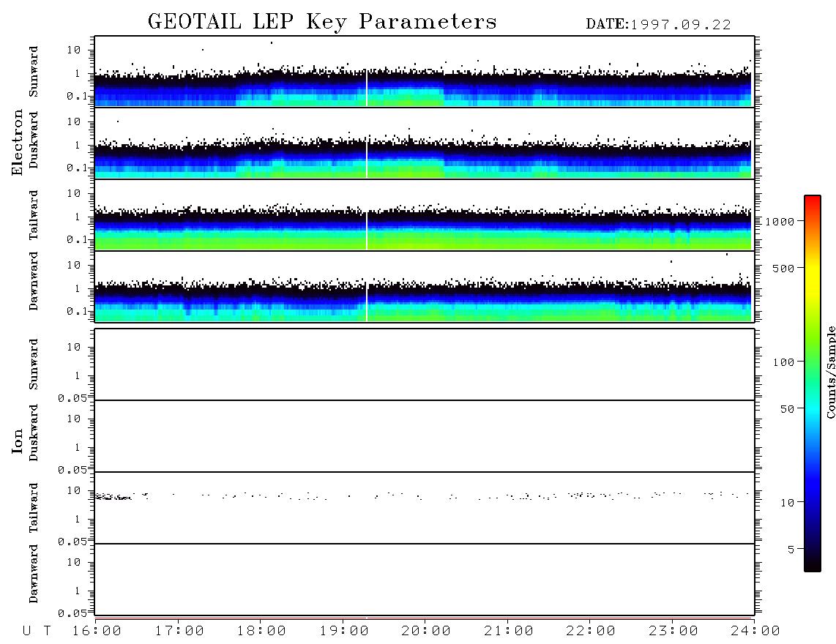
Task: Click the "U T" time axis label
Action: tap(37, 632)
